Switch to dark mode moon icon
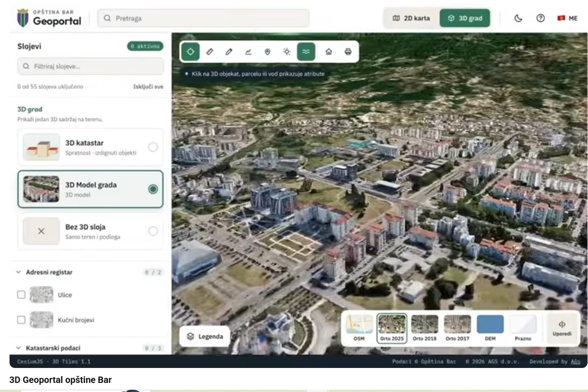The image size is (588, 392). (518, 18)
